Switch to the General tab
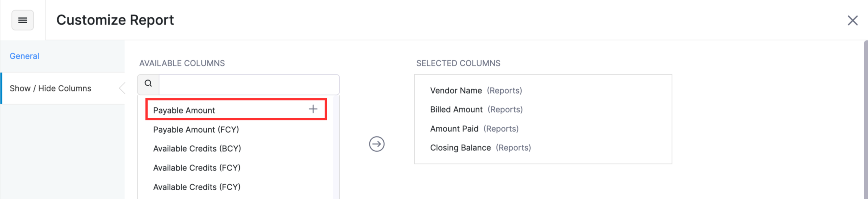 pyautogui.click(x=24, y=56)
